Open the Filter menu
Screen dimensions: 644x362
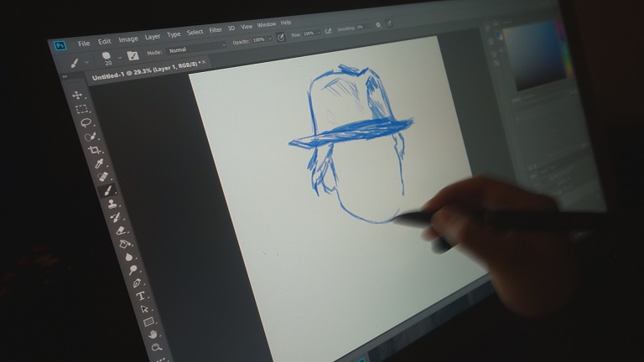tap(216, 30)
